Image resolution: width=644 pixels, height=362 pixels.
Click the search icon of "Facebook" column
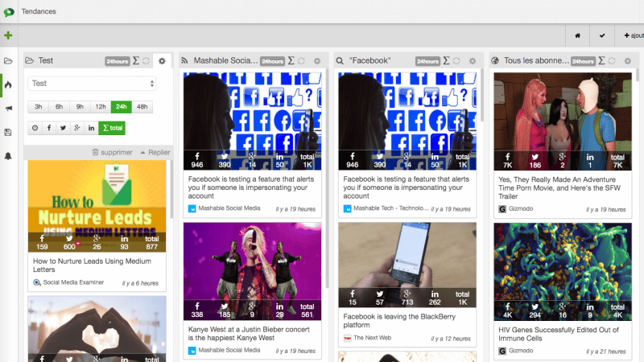click(340, 61)
